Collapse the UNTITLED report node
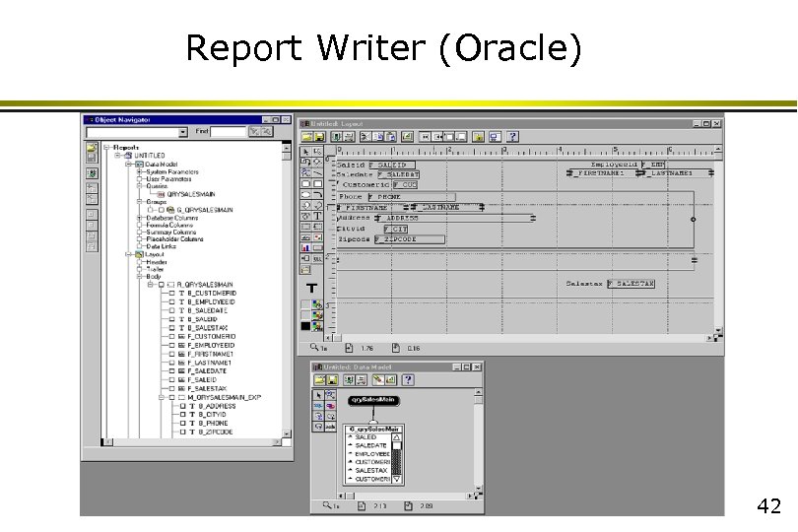Screen dimensions: 798x532 pyautogui.click(x=117, y=156)
